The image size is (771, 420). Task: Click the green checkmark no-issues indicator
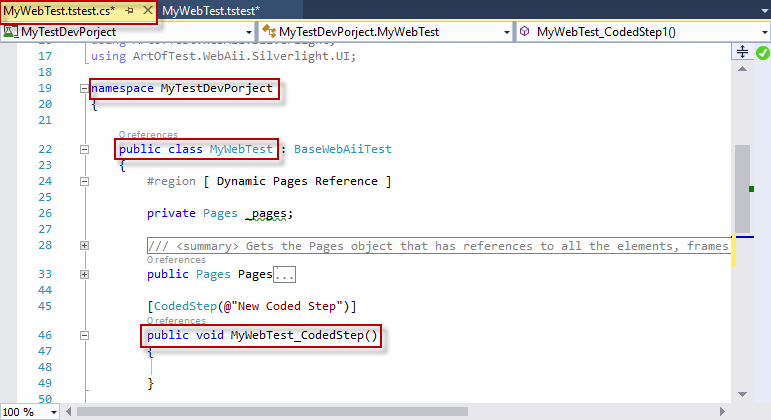pyautogui.click(x=763, y=53)
